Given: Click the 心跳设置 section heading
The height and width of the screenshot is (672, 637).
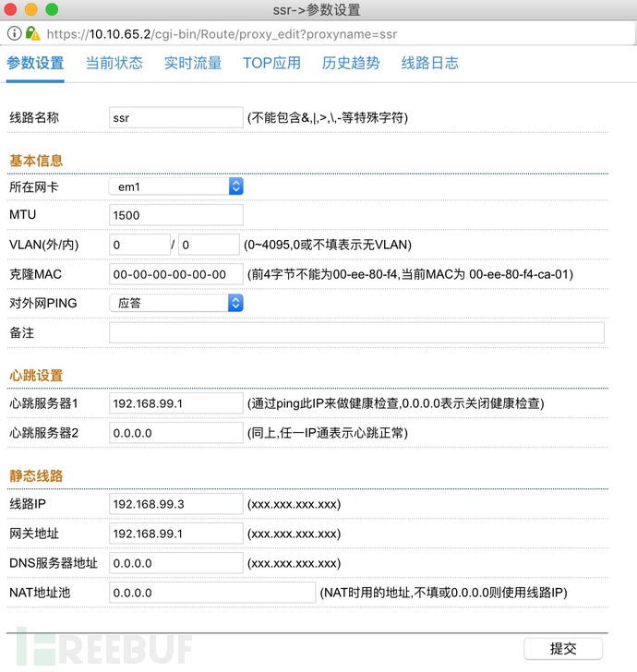Looking at the screenshot, I should click(x=36, y=376).
